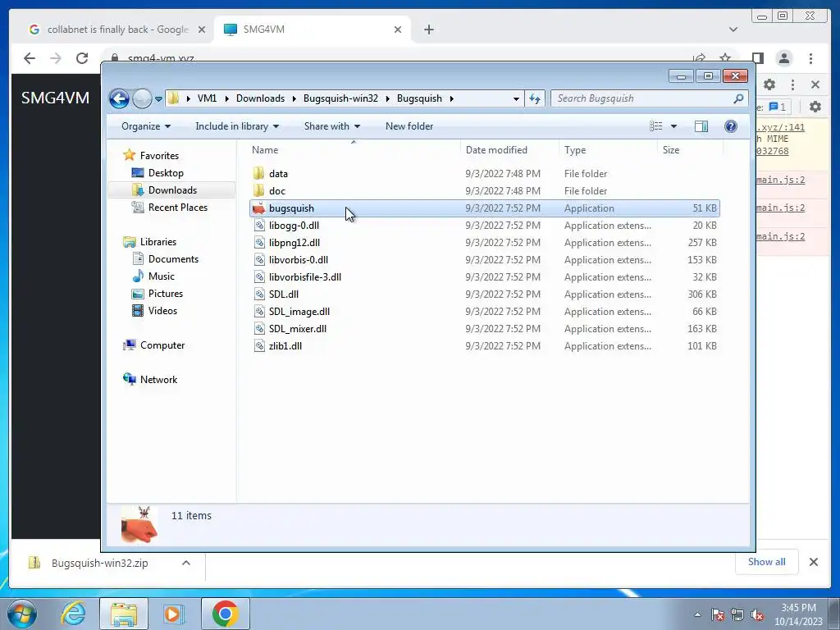Open the Chrome profile avatar icon

783,58
